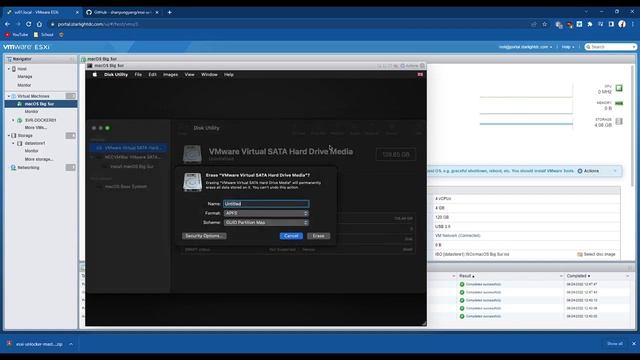Open the esxi-unlocker zip download chevron
The image size is (640, 360).
[x=71, y=344]
